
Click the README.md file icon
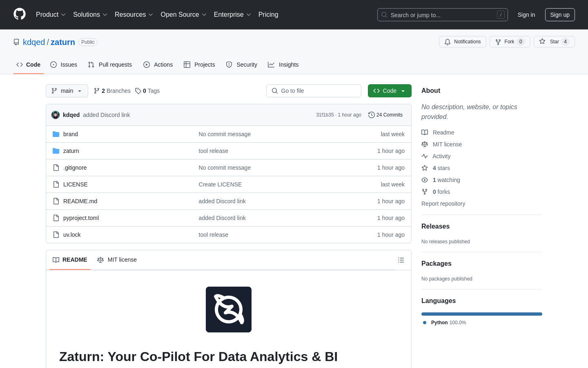point(56,201)
